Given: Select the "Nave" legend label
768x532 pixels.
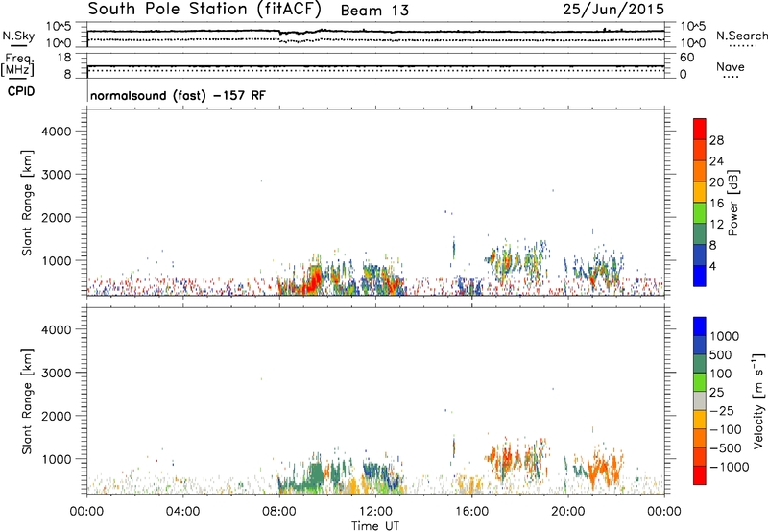Looking at the screenshot, I should tap(731, 66).
